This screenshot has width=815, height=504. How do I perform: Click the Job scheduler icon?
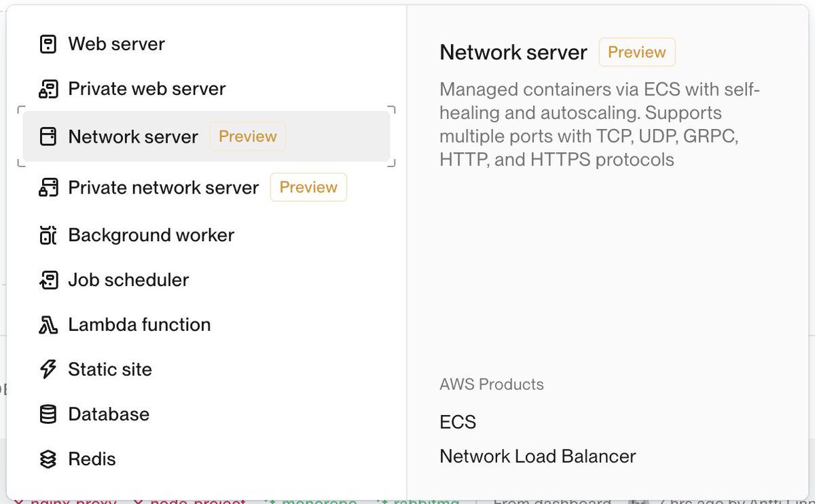[48, 280]
